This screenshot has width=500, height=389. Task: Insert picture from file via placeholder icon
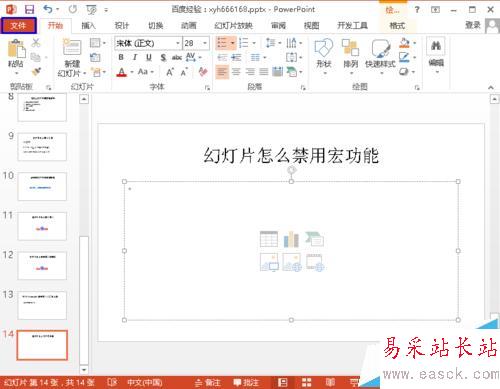[x=269, y=262]
